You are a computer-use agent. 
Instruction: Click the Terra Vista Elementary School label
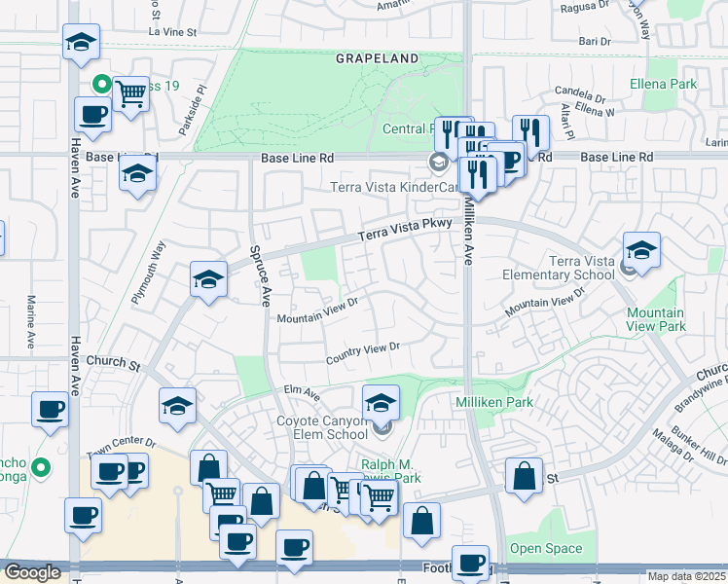(x=559, y=268)
